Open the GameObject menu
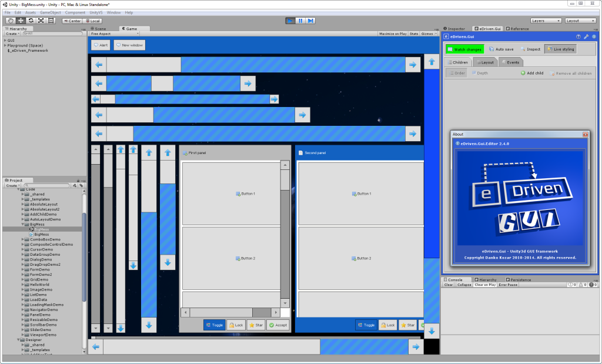The width and height of the screenshot is (602, 364). [51, 13]
